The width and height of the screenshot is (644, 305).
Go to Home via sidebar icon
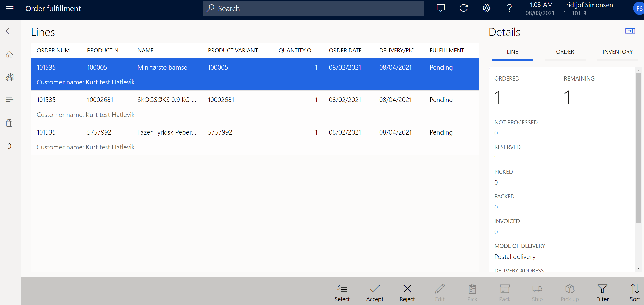pos(10,54)
